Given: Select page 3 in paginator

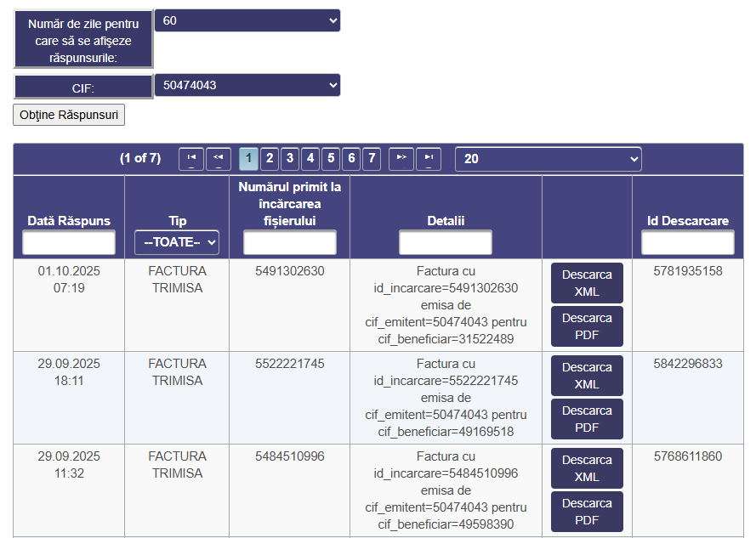Looking at the screenshot, I should pos(290,159).
